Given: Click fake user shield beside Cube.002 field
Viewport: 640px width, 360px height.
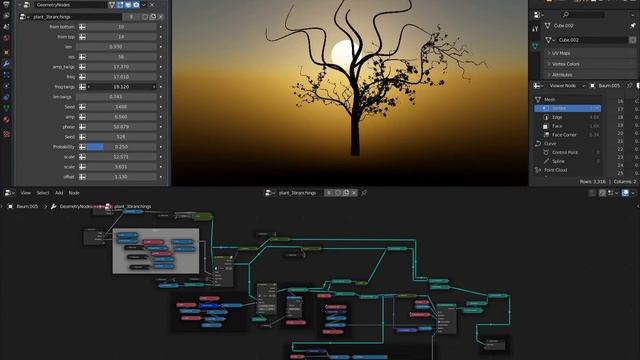Looking at the screenshot, I should coord(632,40).
